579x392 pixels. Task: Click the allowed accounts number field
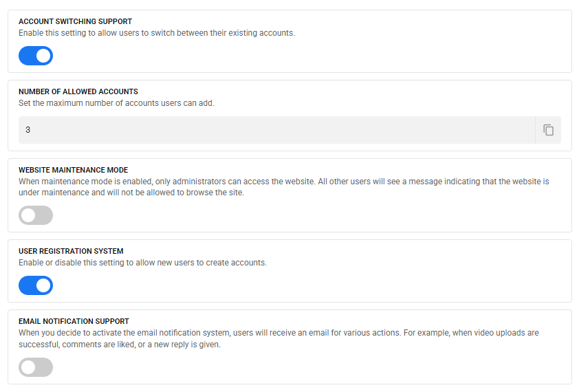point(275,130)
